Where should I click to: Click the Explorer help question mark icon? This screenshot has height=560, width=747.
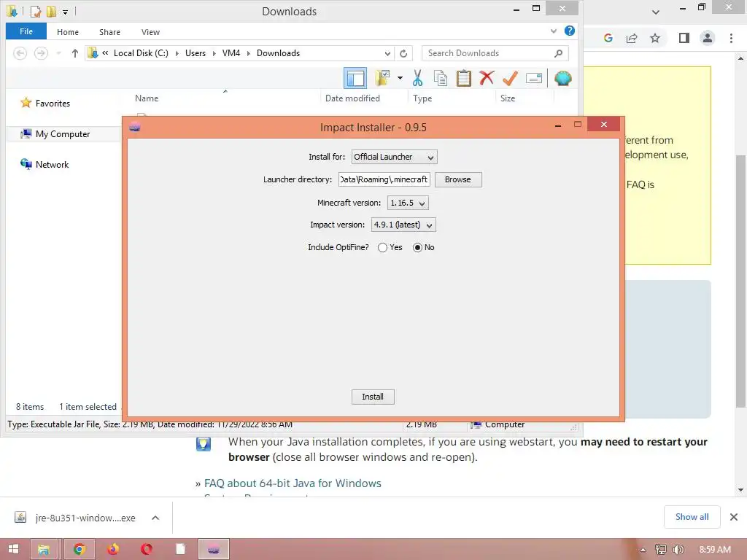click(x=569, y=31)
